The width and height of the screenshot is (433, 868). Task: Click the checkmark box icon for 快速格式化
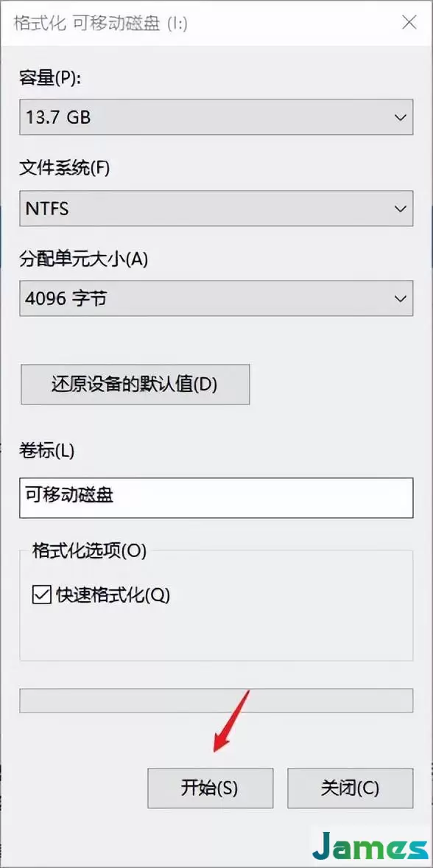coord(41,595)
